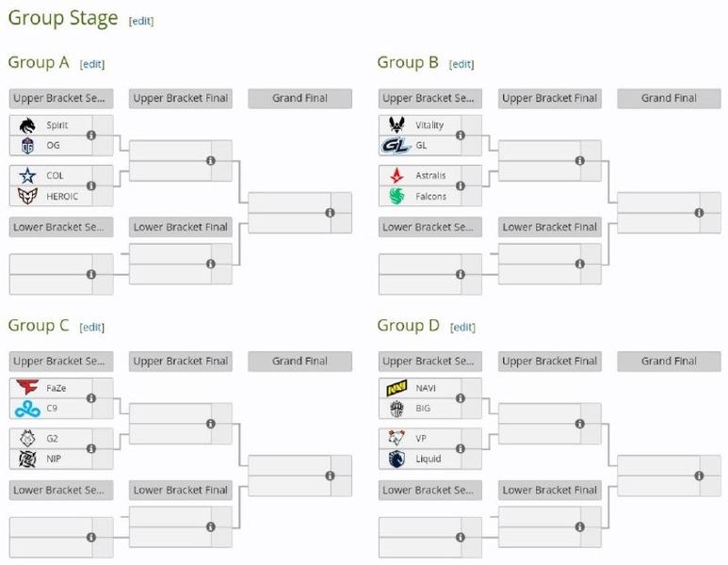Edit the Group Stage section
The image size is (728, 565).
[141, 21]
